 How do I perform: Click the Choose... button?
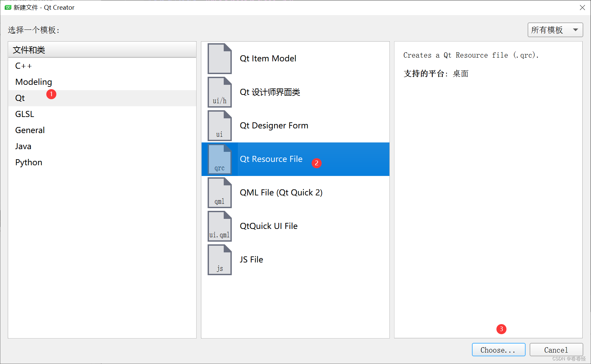click(498, 350)
